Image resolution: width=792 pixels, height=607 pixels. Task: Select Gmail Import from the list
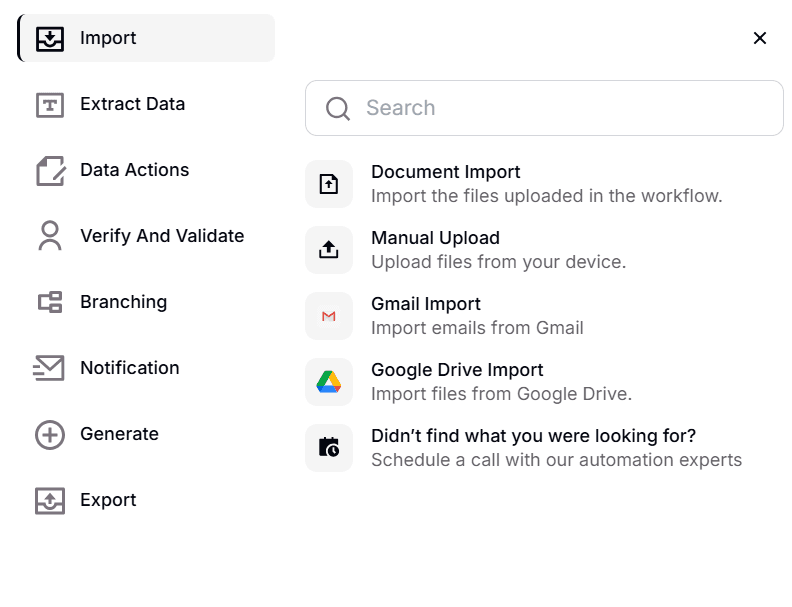426,304
